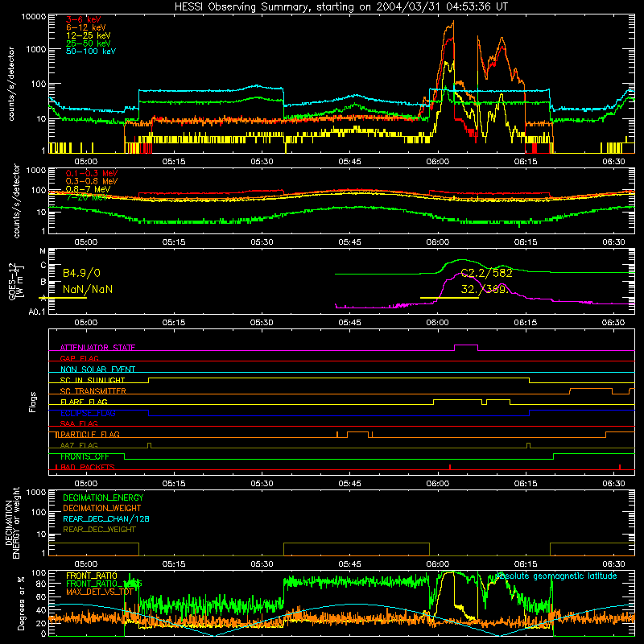Viewport: 644px width, 644px height.
Task: Click the SAA_FLAG label
Action: click(79, 423)
